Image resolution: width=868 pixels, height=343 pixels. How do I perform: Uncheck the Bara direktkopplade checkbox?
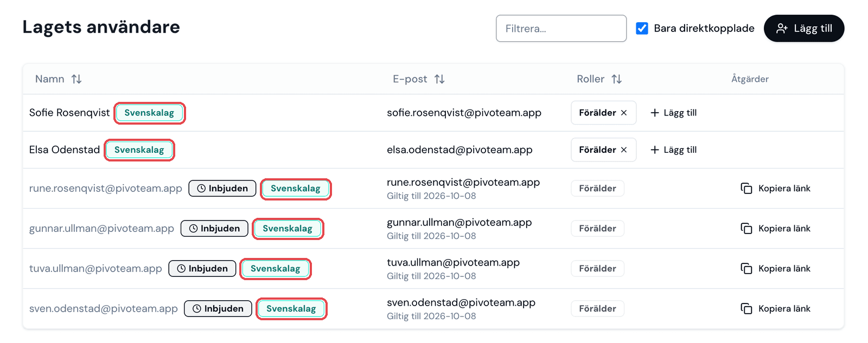click(642, 28)
